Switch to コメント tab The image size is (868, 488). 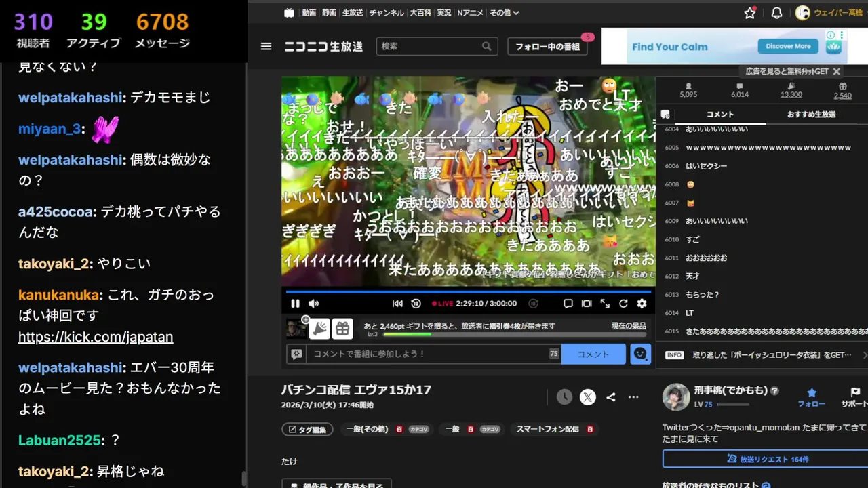coord(719,115)
